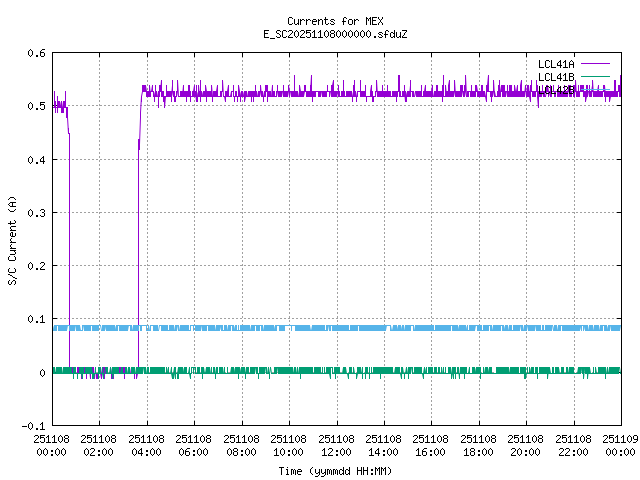Select the purple LCL41A legend line sample

tap(594, 64)
